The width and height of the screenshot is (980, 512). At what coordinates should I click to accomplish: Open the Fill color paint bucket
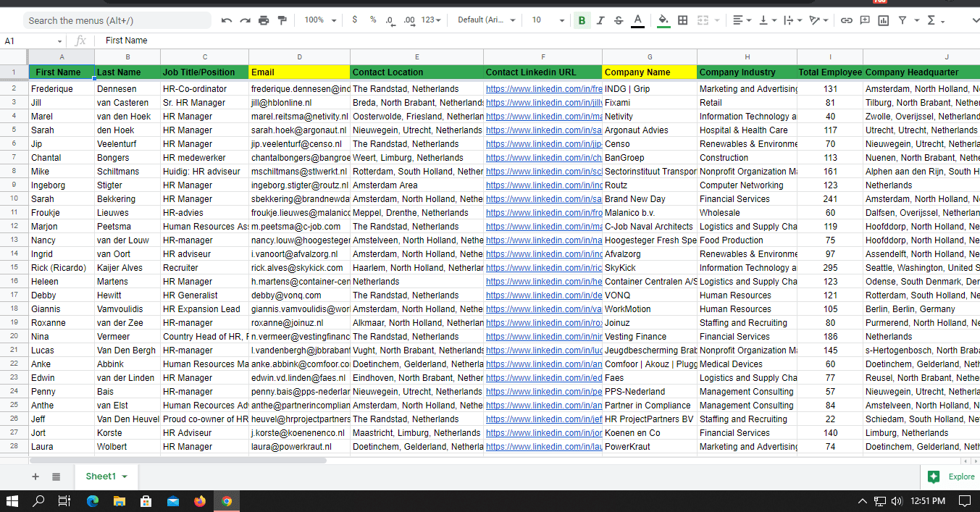(x=663, y=20)
